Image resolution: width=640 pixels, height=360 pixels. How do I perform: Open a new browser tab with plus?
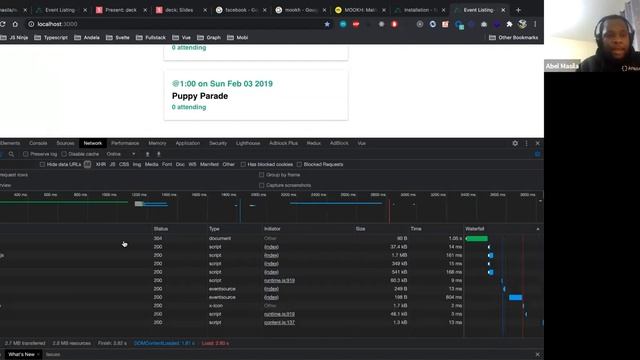[518, 10]
